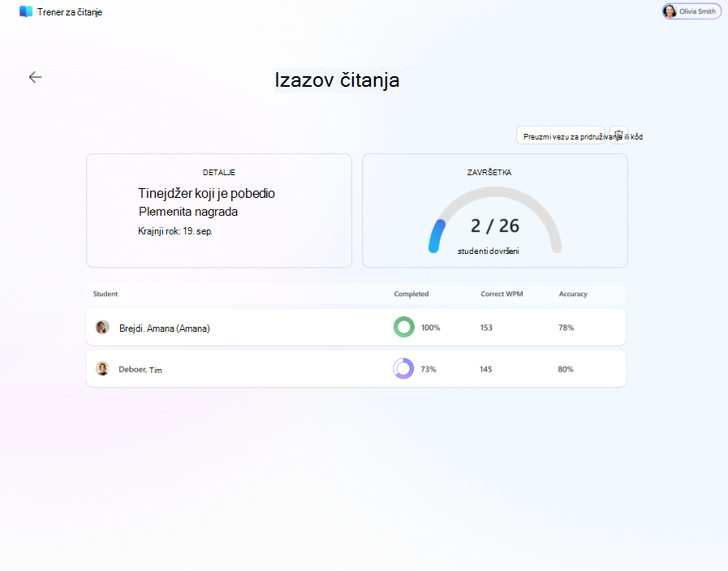Click the ZAVRŠETKA card heading

coord(489,173)
